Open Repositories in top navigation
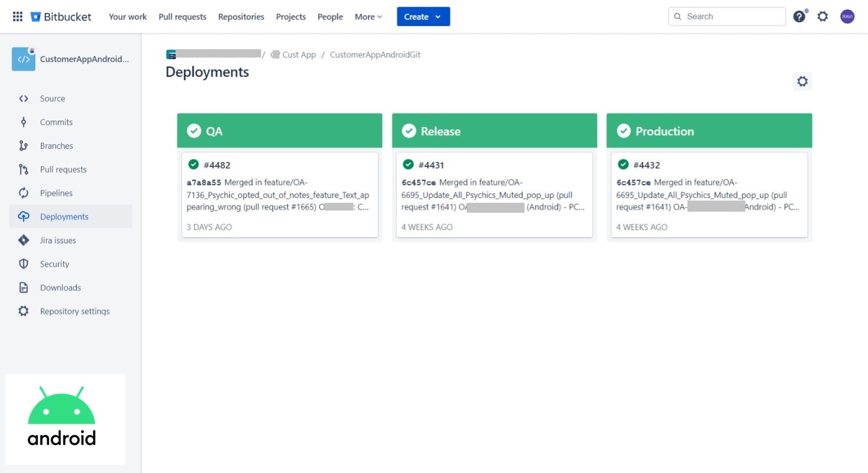 coord(241,17)
